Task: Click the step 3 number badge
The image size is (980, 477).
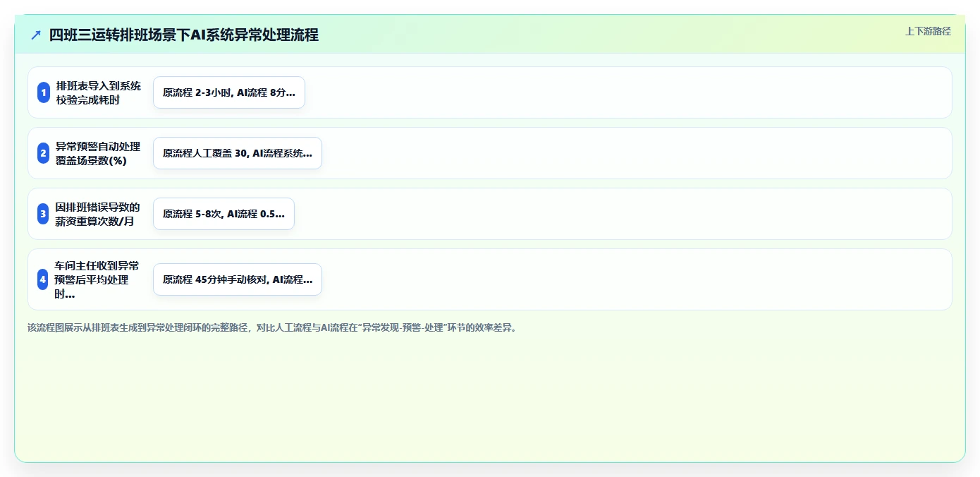Action: point(43,214)
